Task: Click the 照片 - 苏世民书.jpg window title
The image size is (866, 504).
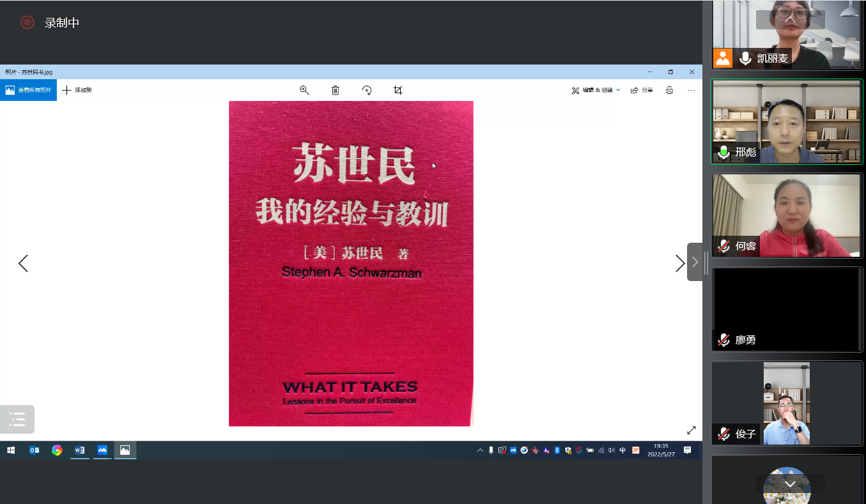Action: point(29,72)
